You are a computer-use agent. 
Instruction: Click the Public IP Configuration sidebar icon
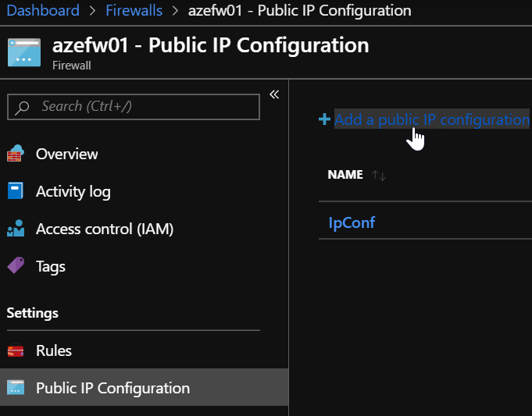[16, 388]
